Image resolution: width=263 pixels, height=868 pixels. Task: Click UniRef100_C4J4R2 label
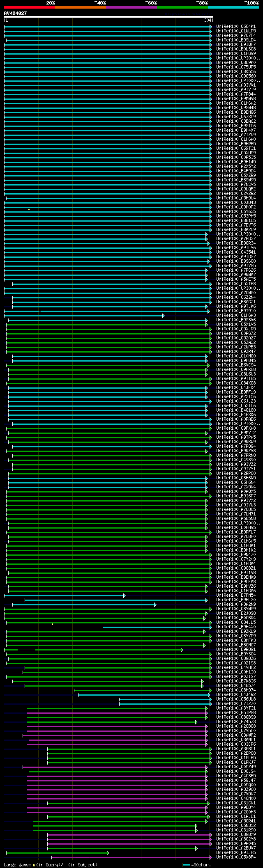point(236,694)
